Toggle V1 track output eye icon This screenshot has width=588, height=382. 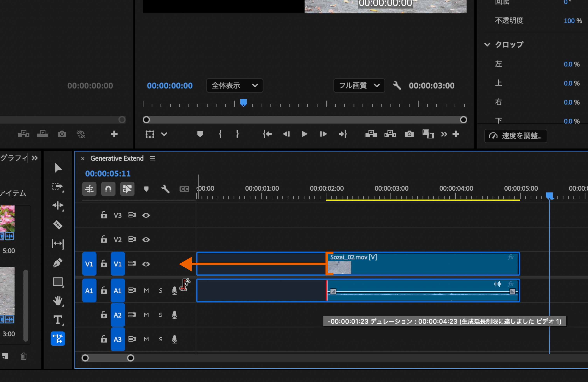click(146, 264)
